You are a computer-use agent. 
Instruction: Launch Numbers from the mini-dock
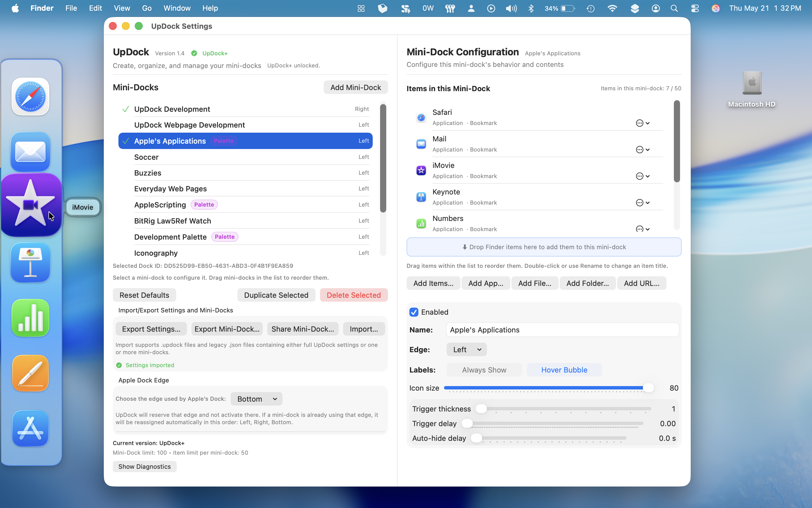(30, 318)
